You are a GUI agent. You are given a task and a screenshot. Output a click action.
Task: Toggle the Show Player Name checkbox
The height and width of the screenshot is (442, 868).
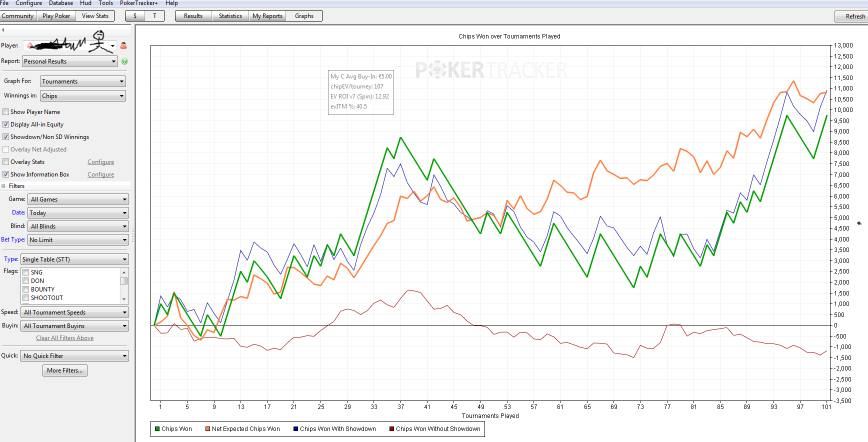point(6,112)
